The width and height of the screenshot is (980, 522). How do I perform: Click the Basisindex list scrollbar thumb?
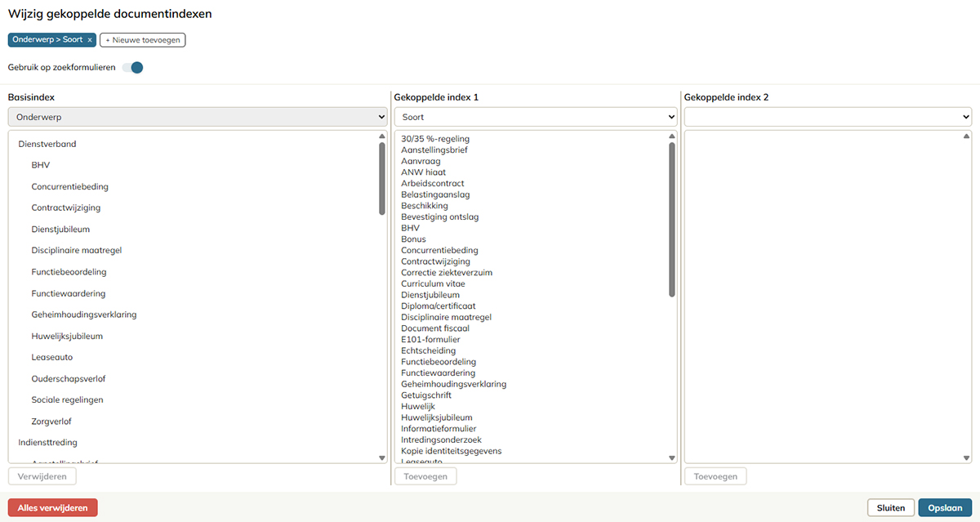(382, 179)
